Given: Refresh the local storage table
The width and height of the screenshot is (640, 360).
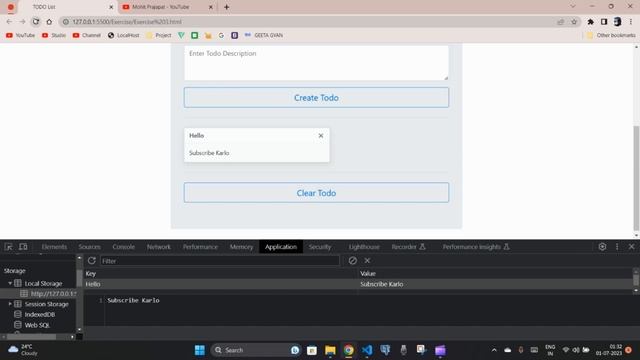Looking at the screenshot, I should (x=92, y=260).
